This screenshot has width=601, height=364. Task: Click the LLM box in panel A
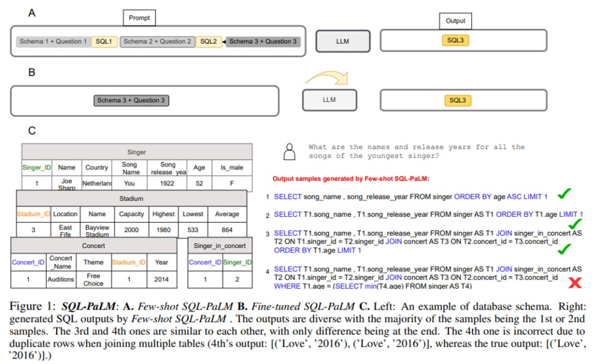[x=343, y=41]
